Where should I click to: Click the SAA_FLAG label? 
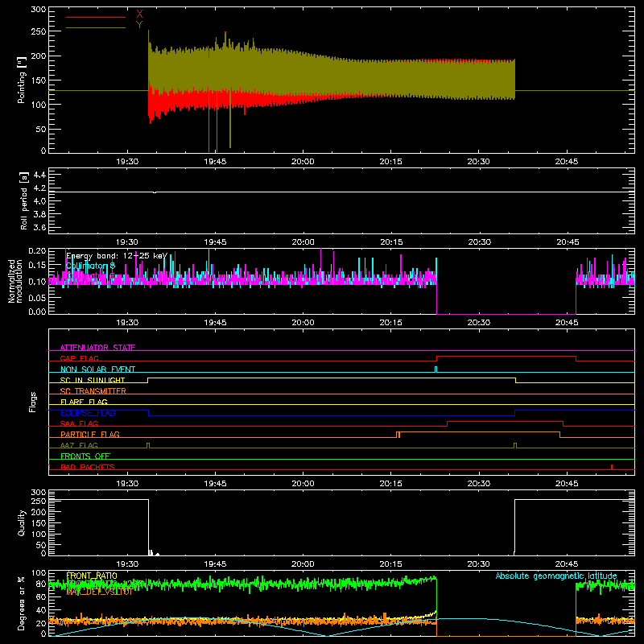pyautogui.click(x=79, y=424)
